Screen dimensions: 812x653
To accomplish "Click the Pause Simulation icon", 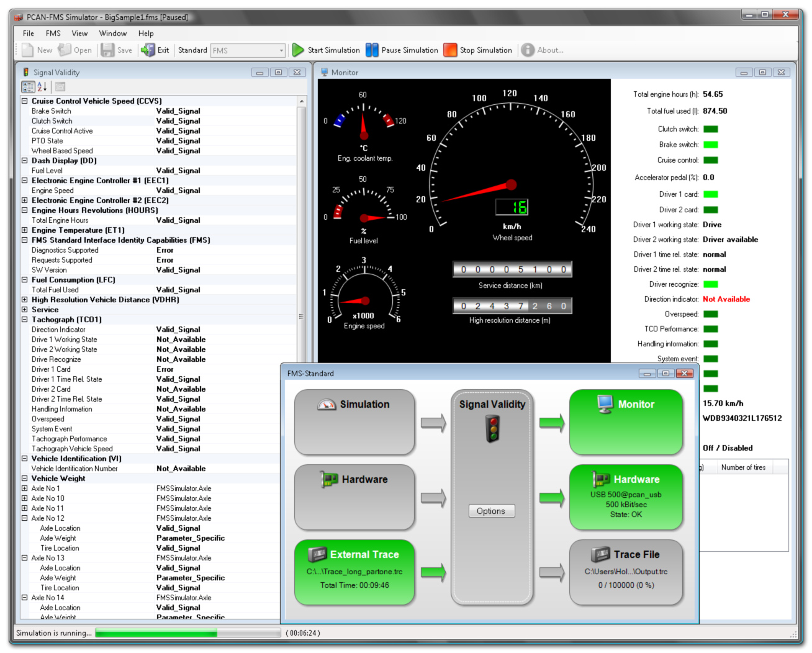I will pos(372,50).
